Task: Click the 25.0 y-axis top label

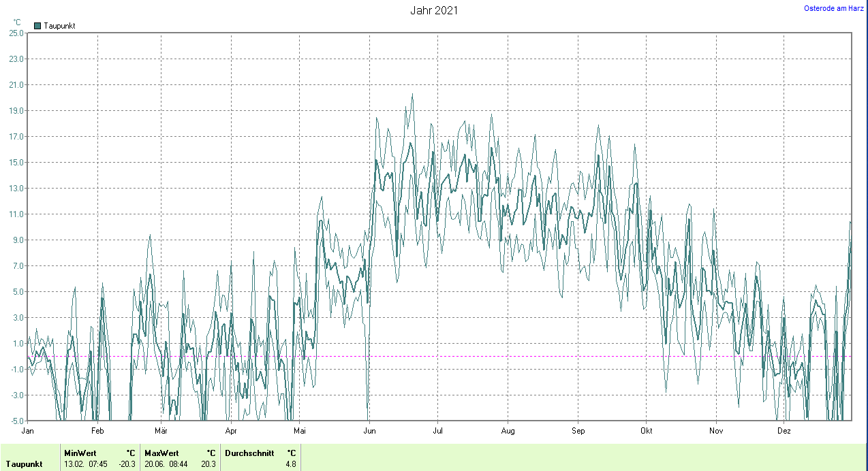Action: (16, 33)
